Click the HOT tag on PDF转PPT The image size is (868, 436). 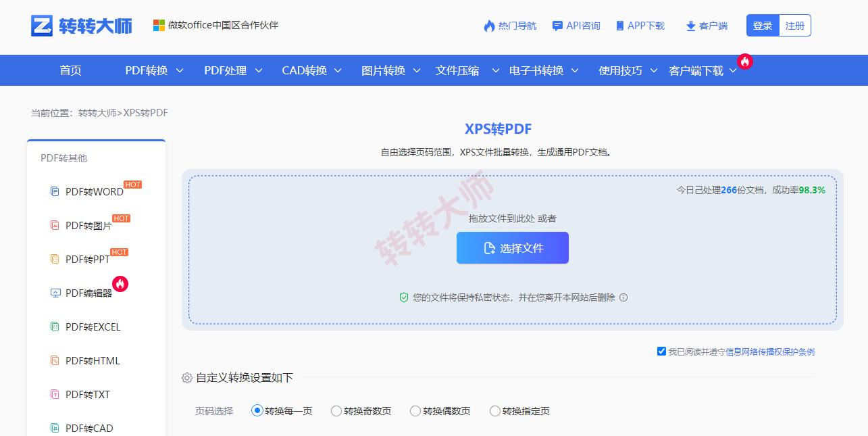point(119,252)
